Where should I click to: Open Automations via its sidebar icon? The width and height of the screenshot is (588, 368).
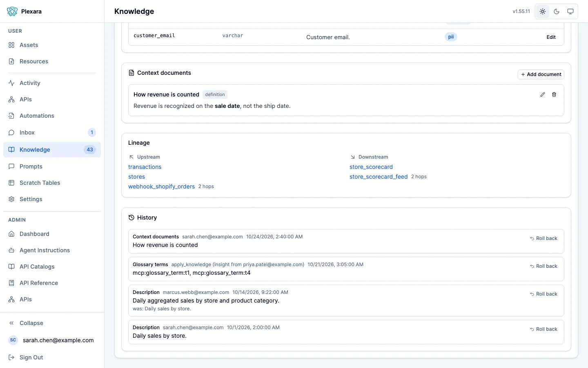coord(11,116)
